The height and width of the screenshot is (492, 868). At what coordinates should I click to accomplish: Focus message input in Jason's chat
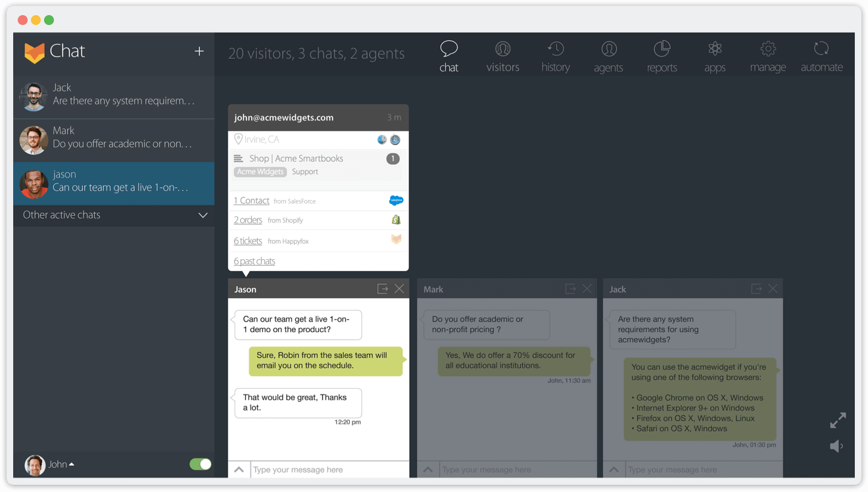point(329,470)
